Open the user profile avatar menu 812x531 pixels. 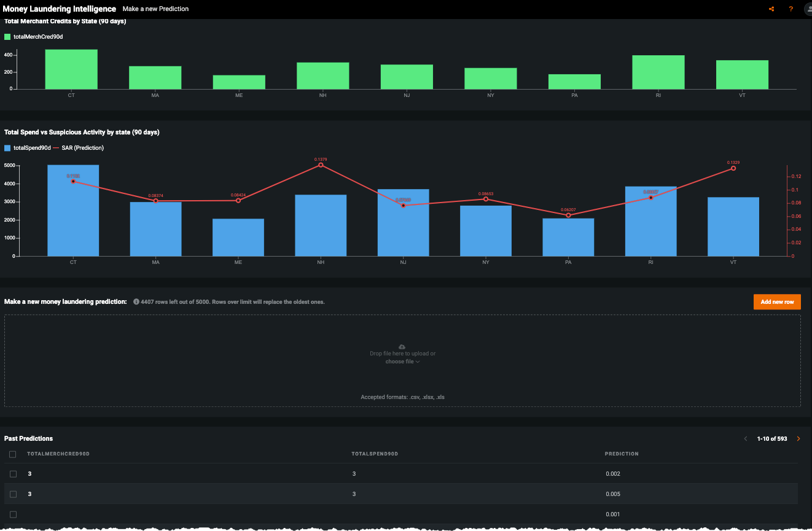click(x=808, y=9)
